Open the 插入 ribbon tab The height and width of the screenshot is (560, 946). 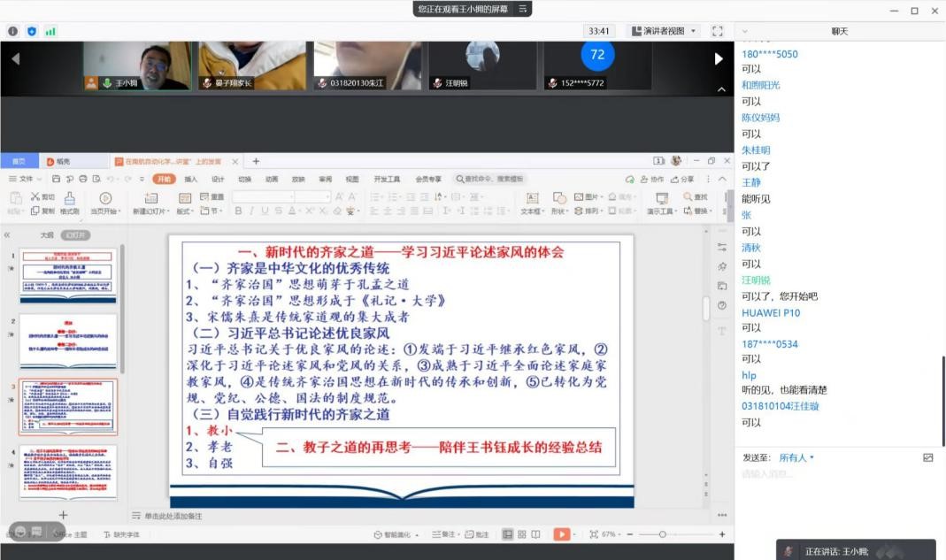[x=191, y=179]
